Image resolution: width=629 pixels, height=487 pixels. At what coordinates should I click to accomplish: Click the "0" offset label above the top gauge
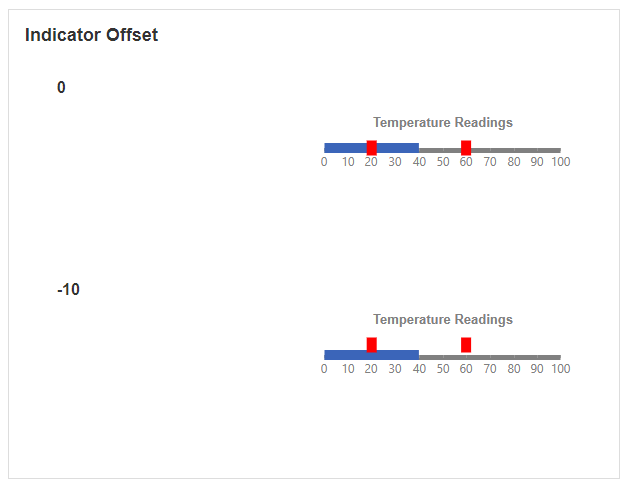[61, 88]
